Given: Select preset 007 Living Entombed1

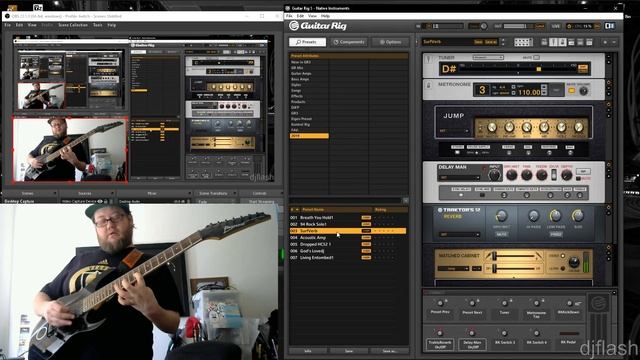Looking at the screenshot, I should pyautogui.click(x=348, y=258).
